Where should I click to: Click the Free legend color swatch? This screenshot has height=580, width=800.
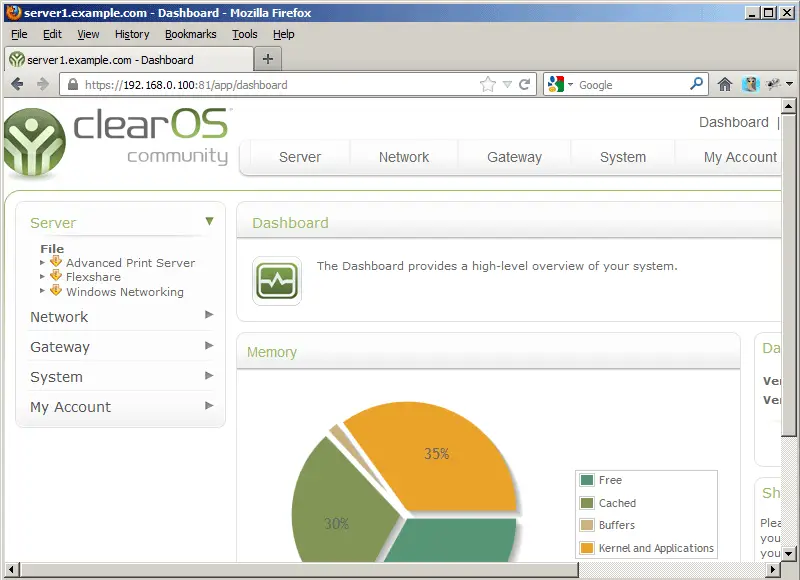587,480
